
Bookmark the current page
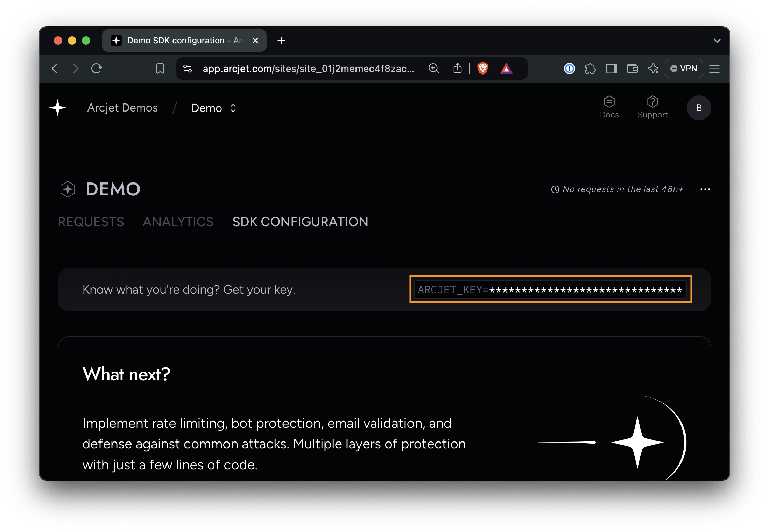(160, 69)
